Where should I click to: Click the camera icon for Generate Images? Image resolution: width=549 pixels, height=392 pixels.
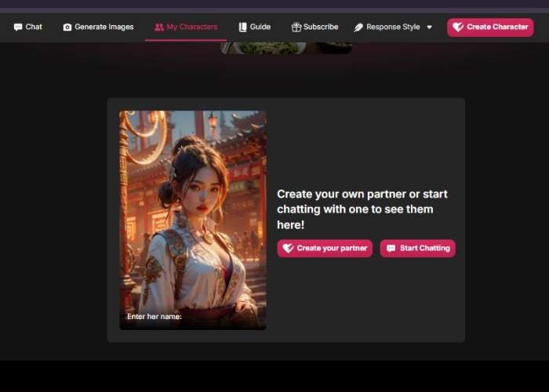[x=67, y=27]
